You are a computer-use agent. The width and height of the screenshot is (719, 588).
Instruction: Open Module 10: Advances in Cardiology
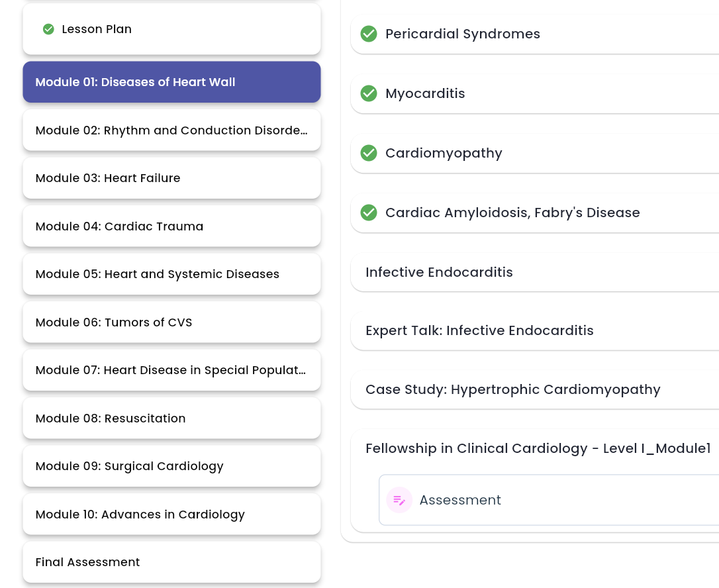[171, 514]
